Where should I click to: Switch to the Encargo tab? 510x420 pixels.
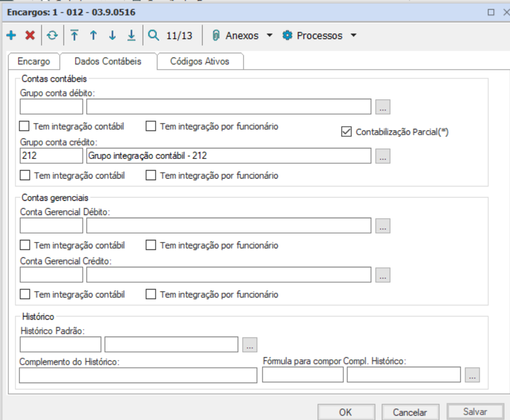point(34,61)
